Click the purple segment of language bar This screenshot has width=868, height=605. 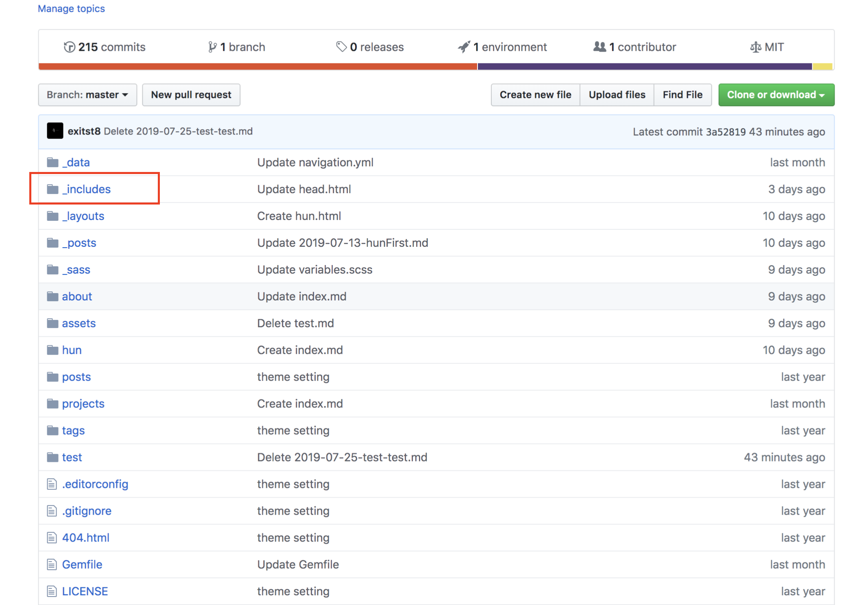[x=644, y=67]
